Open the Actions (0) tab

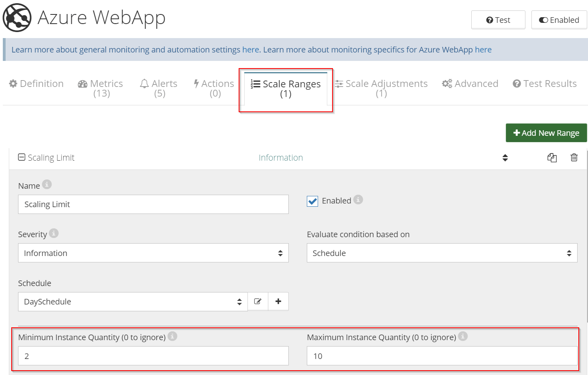click(214, 88)
